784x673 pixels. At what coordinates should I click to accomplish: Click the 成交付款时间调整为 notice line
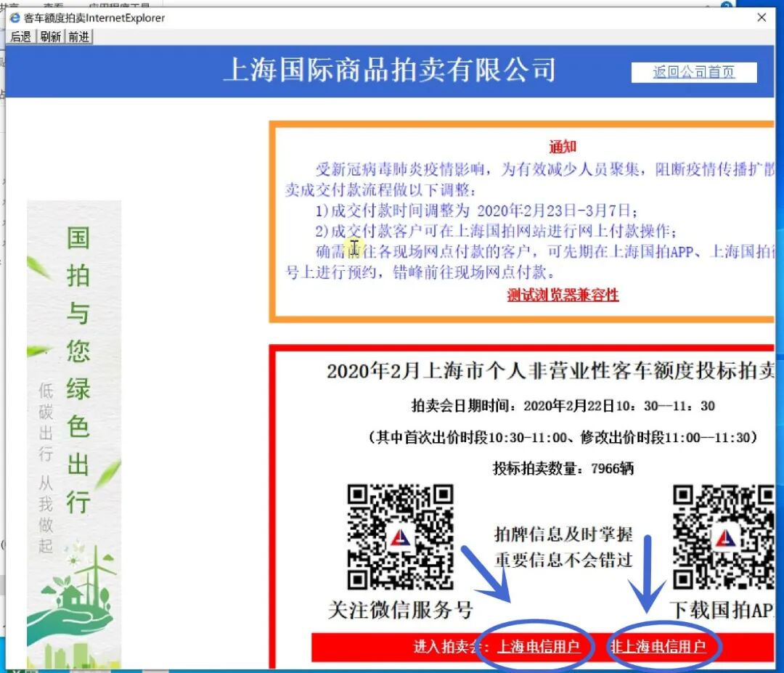476,211
